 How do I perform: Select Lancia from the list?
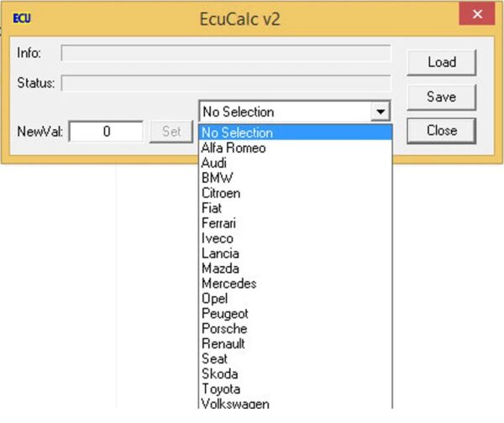point(296,253)
